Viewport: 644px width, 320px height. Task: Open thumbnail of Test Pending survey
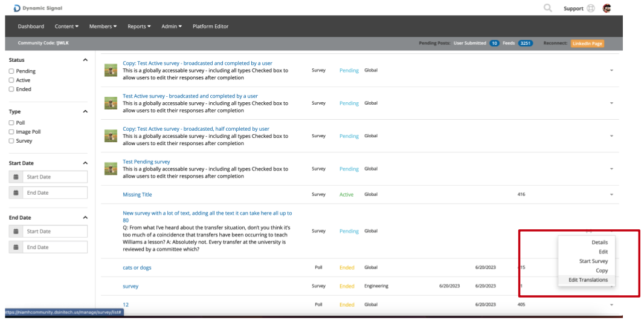[x=111, y=169]
